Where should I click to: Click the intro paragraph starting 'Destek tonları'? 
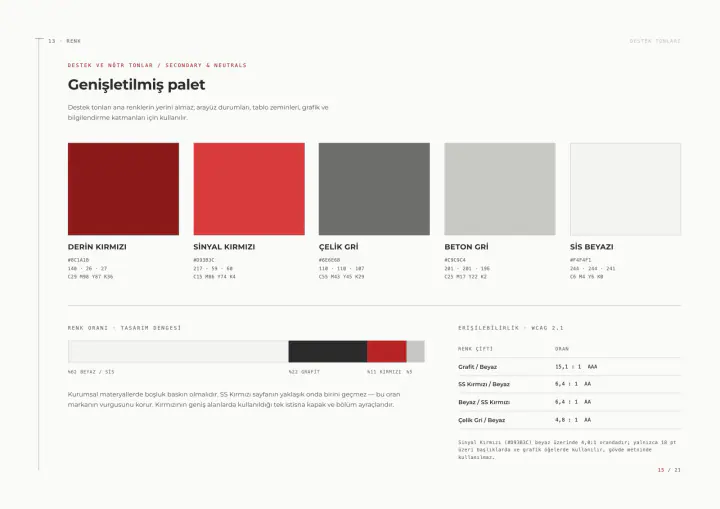click(198, 113)
